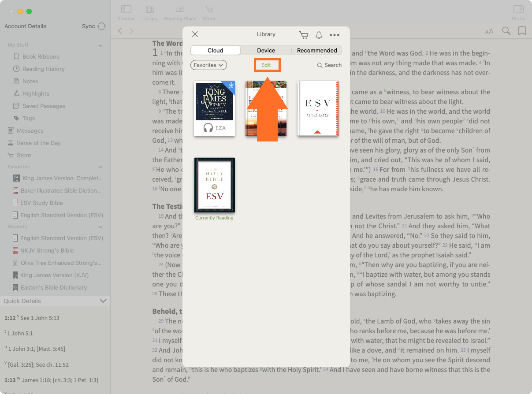The image size is (532, 394).
Task: Open NKJV Strong's Bible in Recents
Action: pyautogui.click(x=44, y=250)
